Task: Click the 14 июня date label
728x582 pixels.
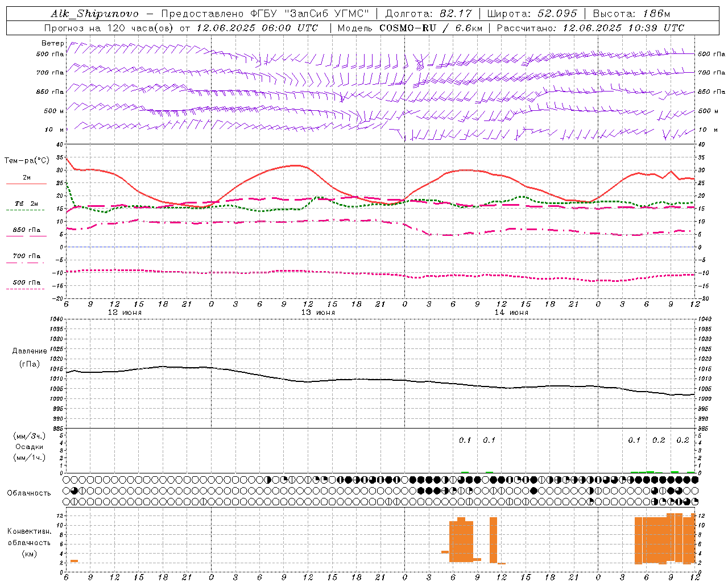Action: [511, 313]
